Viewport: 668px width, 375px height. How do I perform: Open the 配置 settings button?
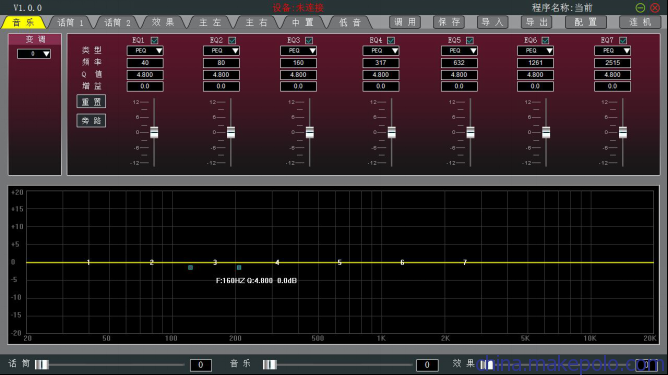point(586,22)
